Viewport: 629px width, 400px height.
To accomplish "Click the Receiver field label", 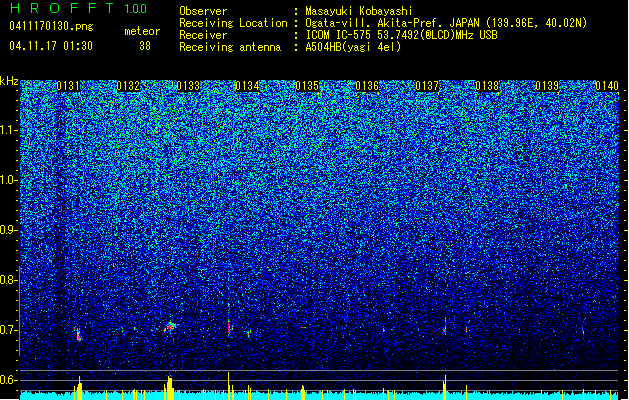I will click(203, 35).
